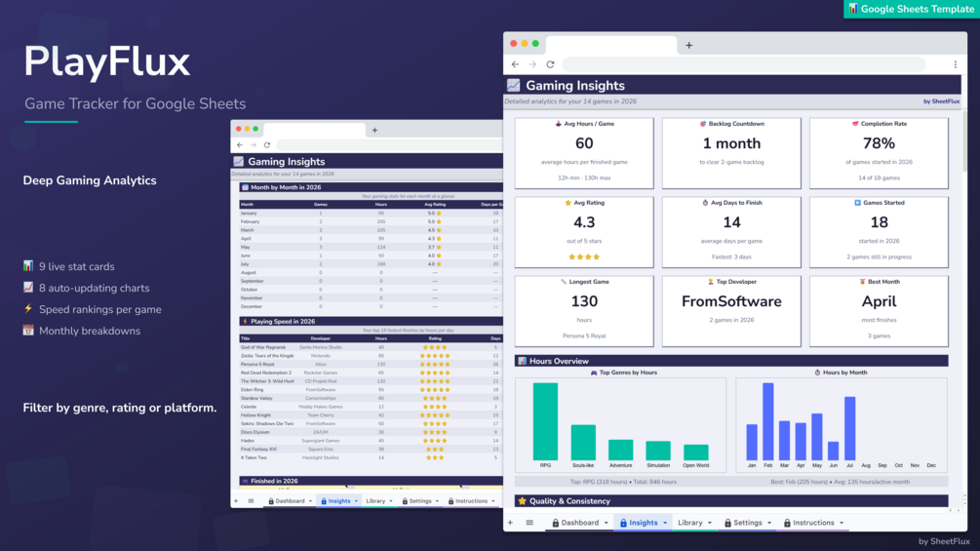Expand Settings tab dropdown arrow, rear window
This screenshot has width=980, height=551.
(437, 501)
